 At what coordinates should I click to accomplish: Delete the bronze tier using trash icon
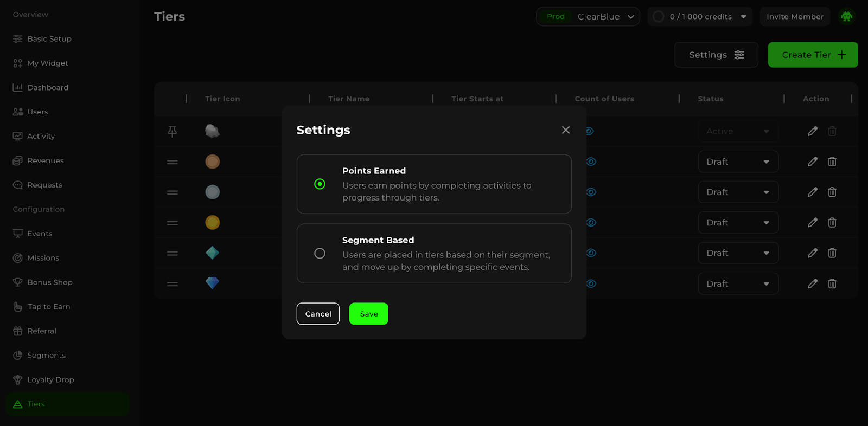point(832,162)
